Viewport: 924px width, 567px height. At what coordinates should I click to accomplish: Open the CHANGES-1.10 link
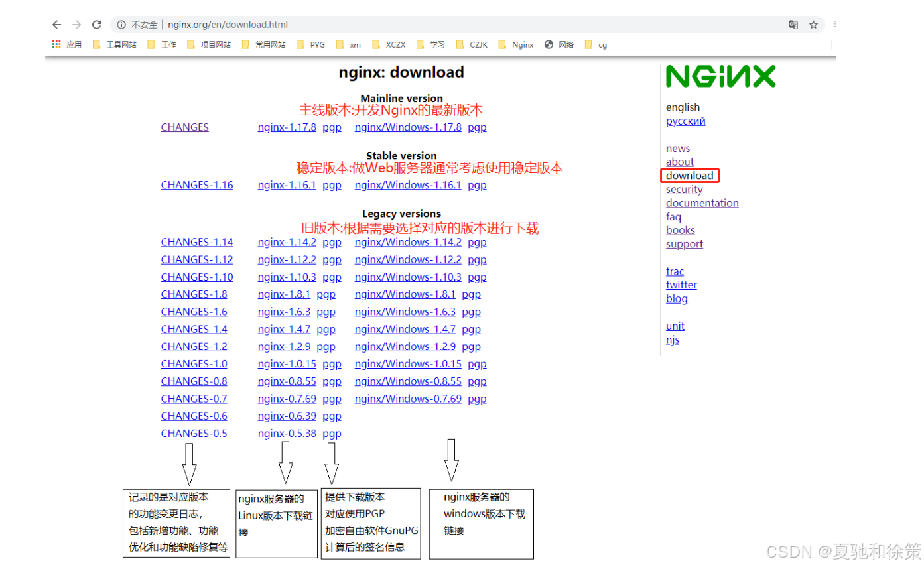pos(197,277)
